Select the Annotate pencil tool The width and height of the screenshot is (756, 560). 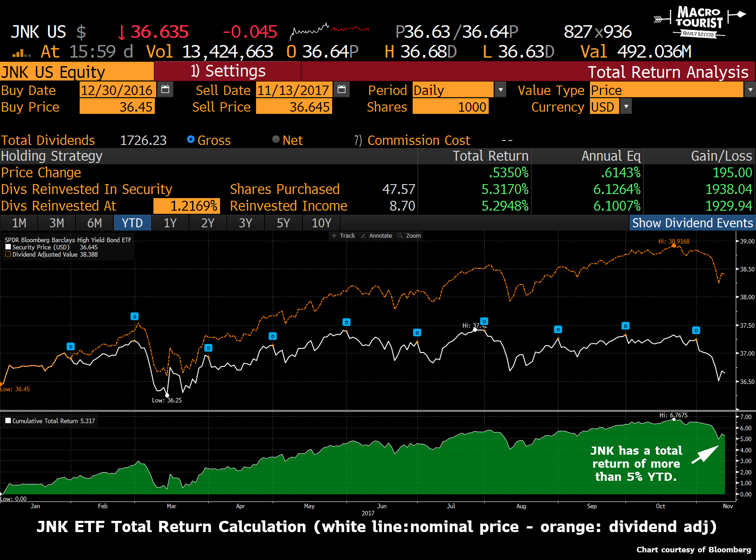click(377, 235)
